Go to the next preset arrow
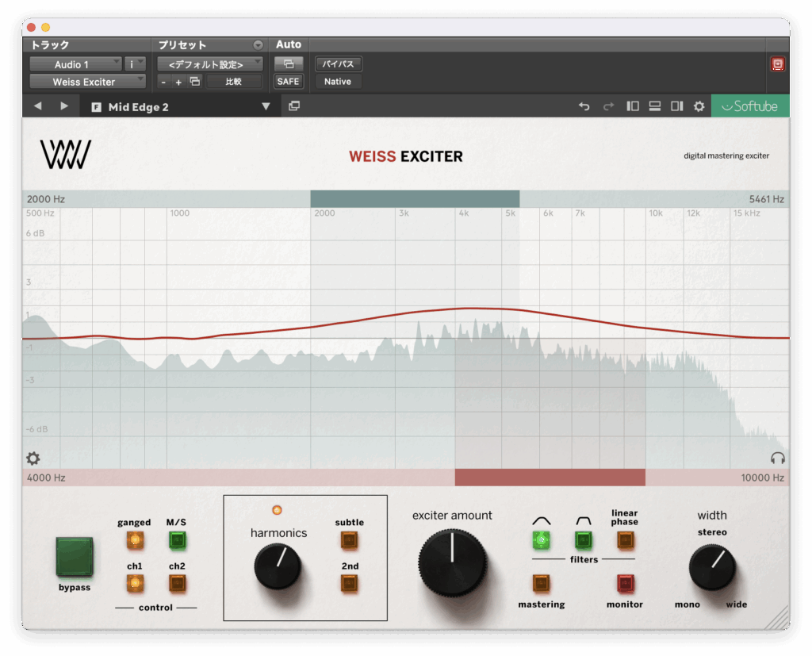This screenshot has width=812, height=656. click(64, 106)
